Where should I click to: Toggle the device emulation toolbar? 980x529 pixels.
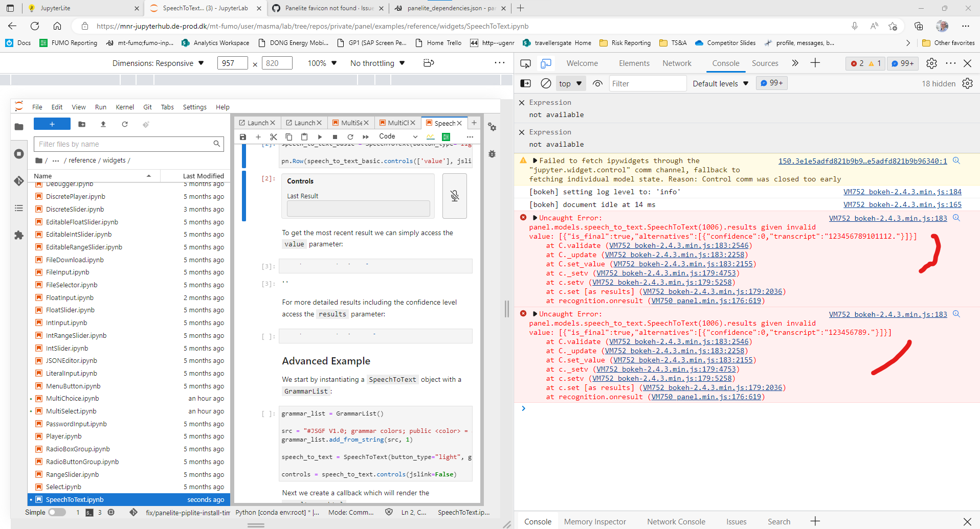546,63
